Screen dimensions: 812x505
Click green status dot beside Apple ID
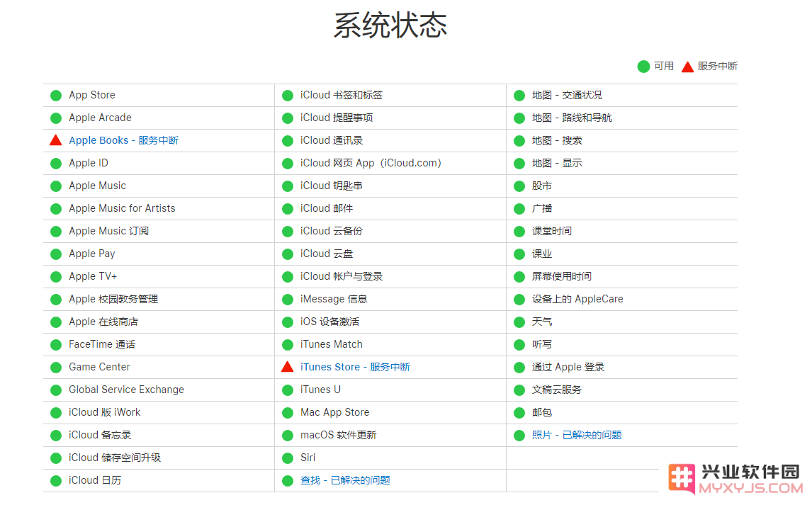pyautogui.click(x=56, y=164)
